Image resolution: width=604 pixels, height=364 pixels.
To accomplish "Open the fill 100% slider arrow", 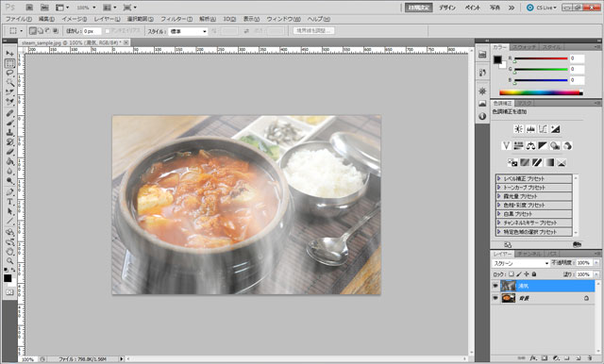I will [x=596, y=274].
